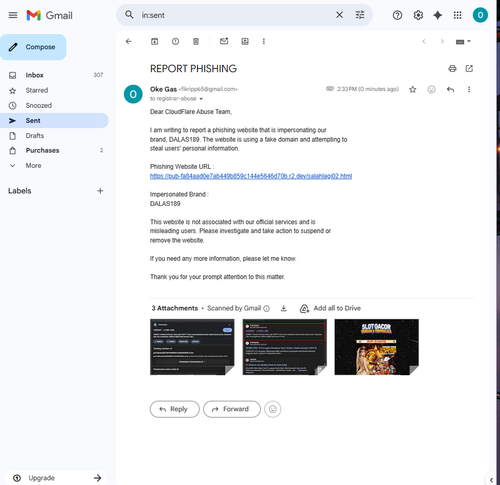Open the toolbar More options menu
The width and height of the screenshot is (500, 485).
point(264,41)
